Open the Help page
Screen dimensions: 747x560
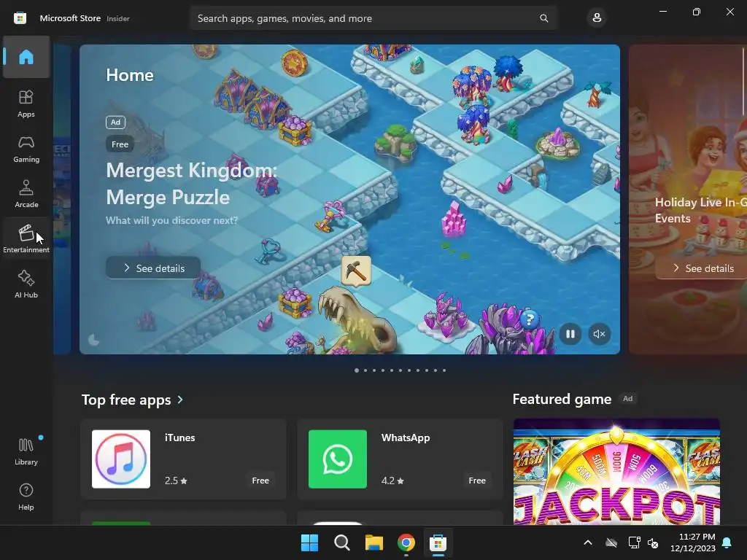tap(26, 497)
